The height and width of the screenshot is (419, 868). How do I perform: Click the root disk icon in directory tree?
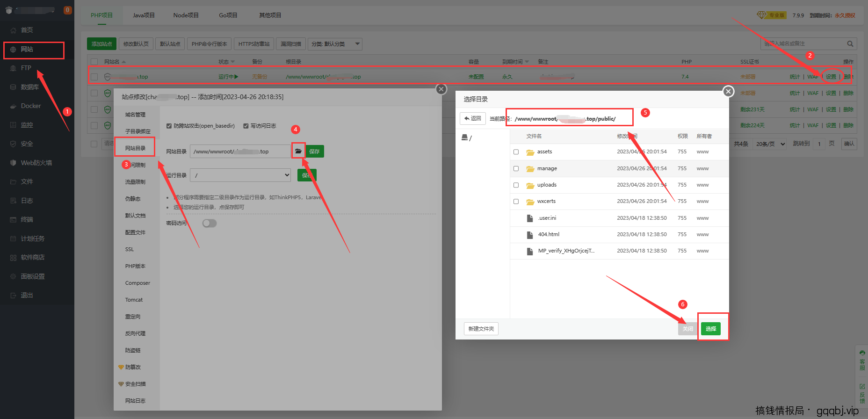[464, 137]
